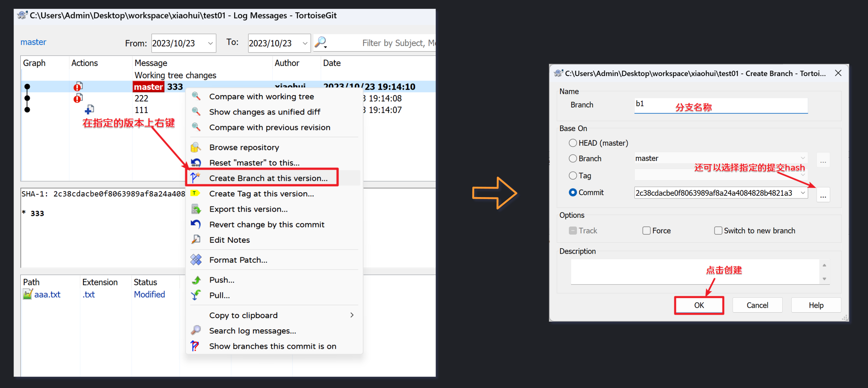Click the Reset master to this icon
The image size is (868, 388).
196,163
